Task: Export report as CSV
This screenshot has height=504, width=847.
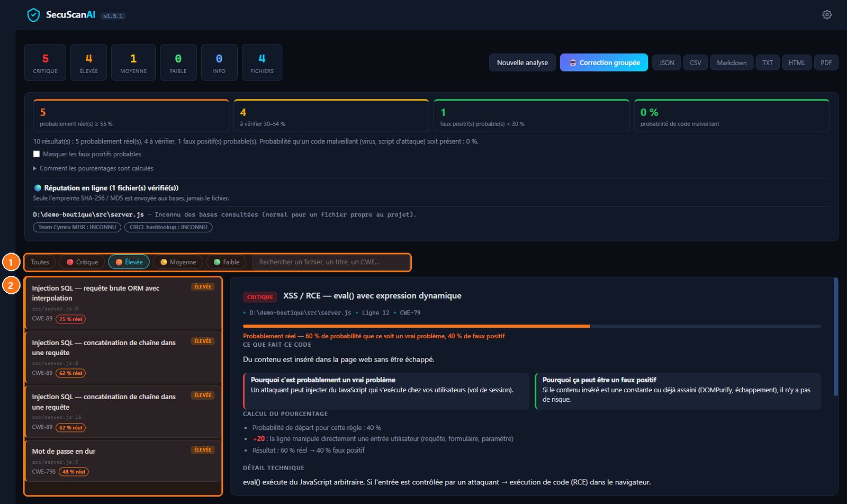Action: (696, 62)
